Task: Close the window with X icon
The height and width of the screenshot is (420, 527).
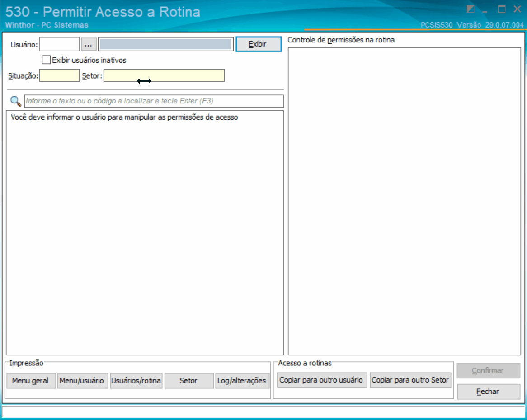Action: tap(518, 9)
